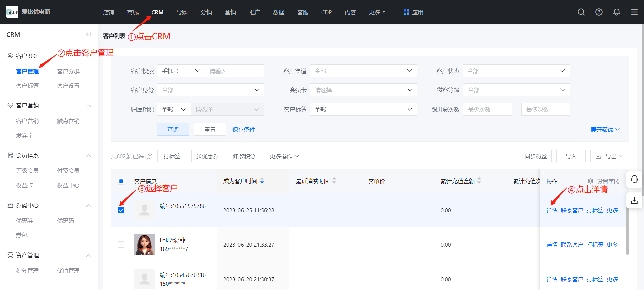The image size is (644, 290).
Task: Open the 客户渠道 dropdown
Action: 363,71
